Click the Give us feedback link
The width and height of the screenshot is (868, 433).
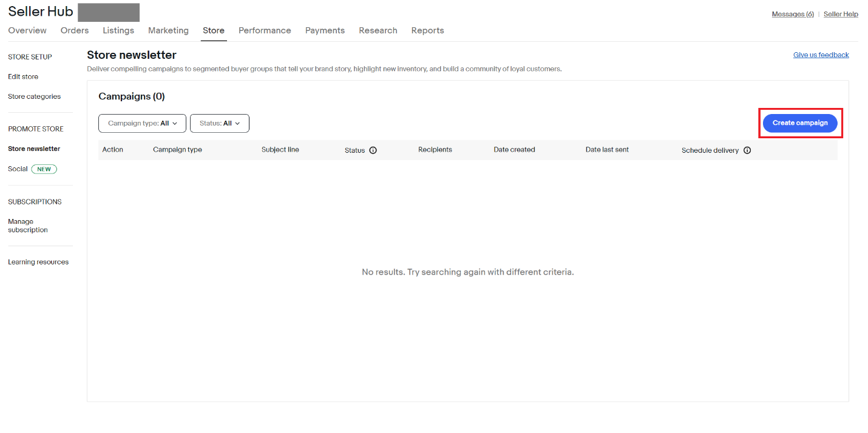click(x=821, y=55)
